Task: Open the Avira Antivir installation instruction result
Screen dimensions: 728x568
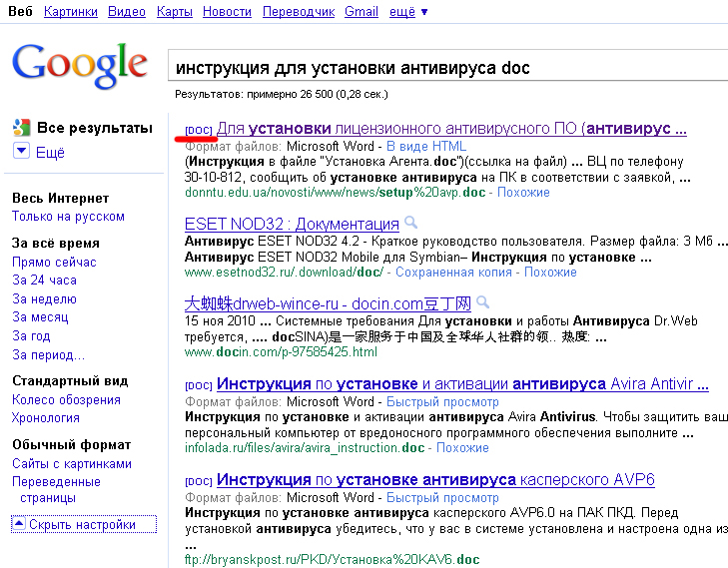Action: coord(462,384)
